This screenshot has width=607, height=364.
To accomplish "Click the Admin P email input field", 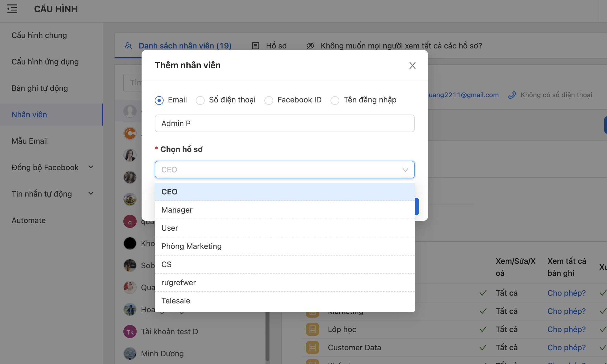I will 284,123.
